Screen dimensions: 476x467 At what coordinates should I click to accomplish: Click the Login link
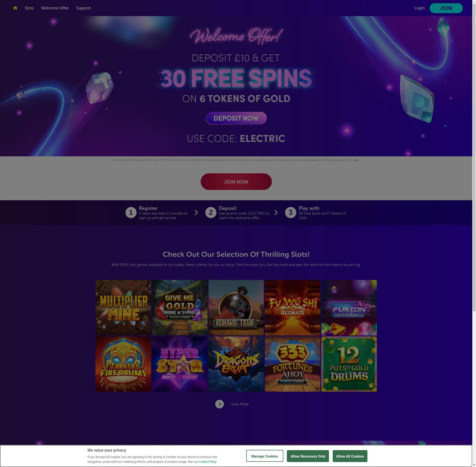click(419, 8)
